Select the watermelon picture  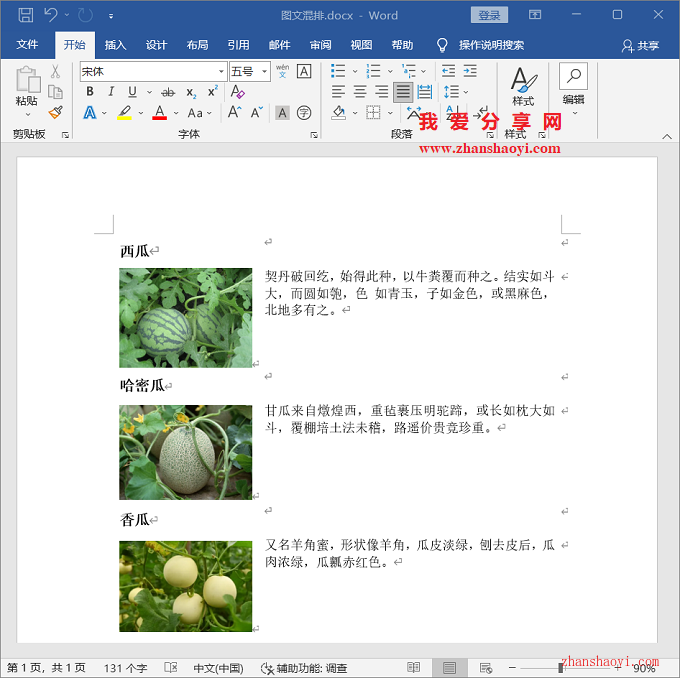pyautogui.click(x=186, y=318)
